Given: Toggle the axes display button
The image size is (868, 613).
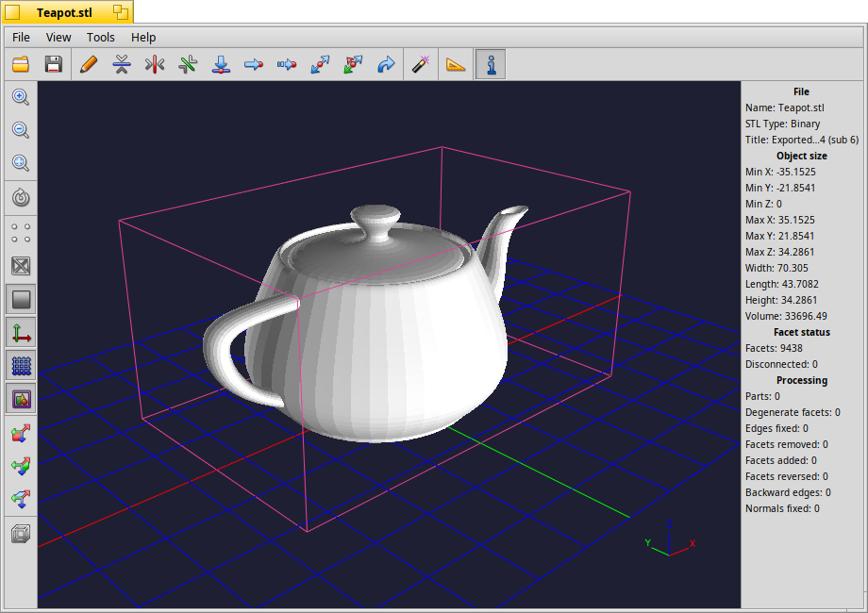Looking at the screenshot, I should pyautogui.click(x=21, y=333).
